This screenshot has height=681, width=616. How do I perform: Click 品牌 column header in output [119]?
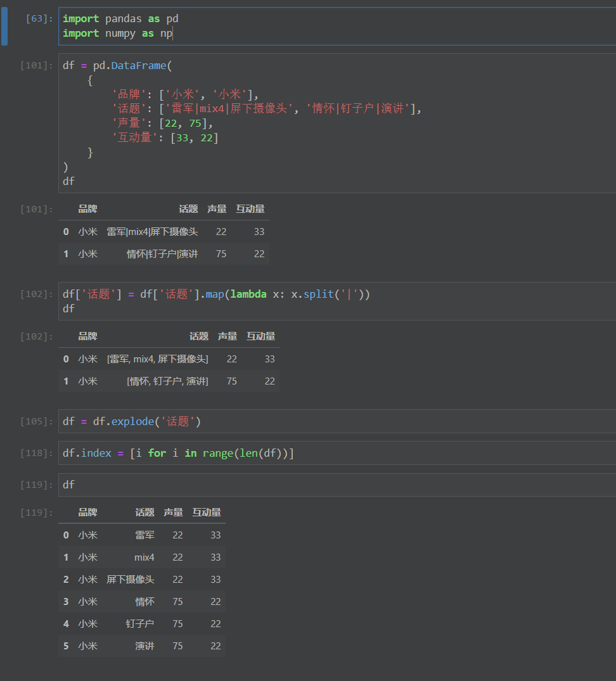pos(87,512)
